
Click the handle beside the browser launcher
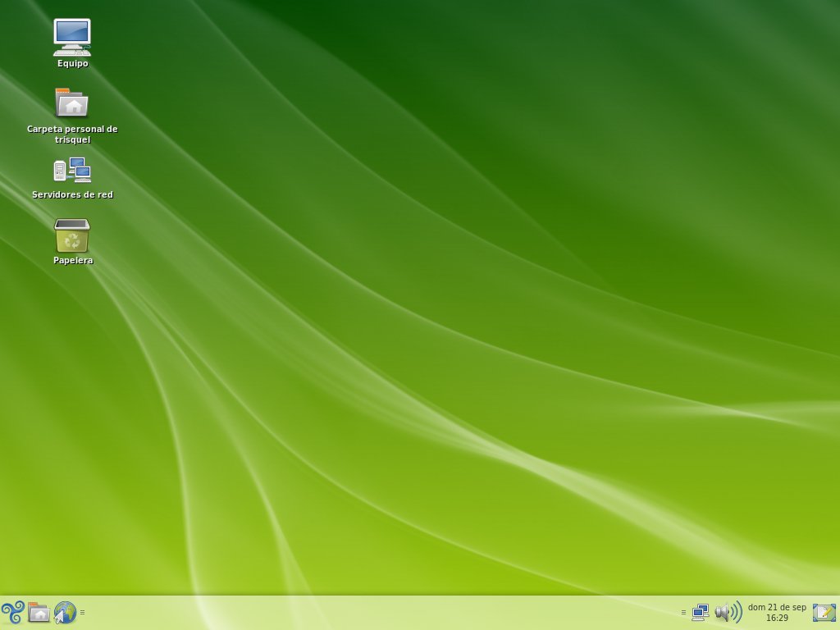pos(83,612)
